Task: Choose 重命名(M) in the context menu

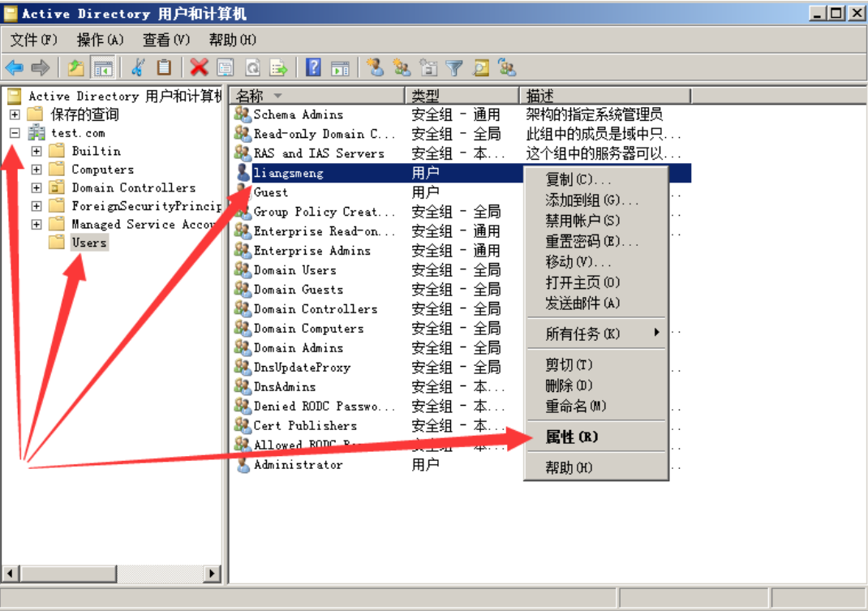Action: pyautogui.click(x=596, y=406)
